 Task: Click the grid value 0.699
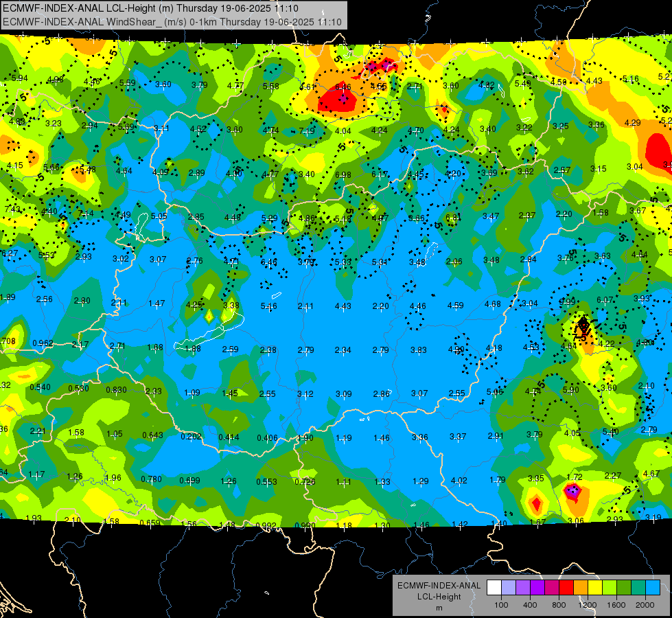[190, 481]
